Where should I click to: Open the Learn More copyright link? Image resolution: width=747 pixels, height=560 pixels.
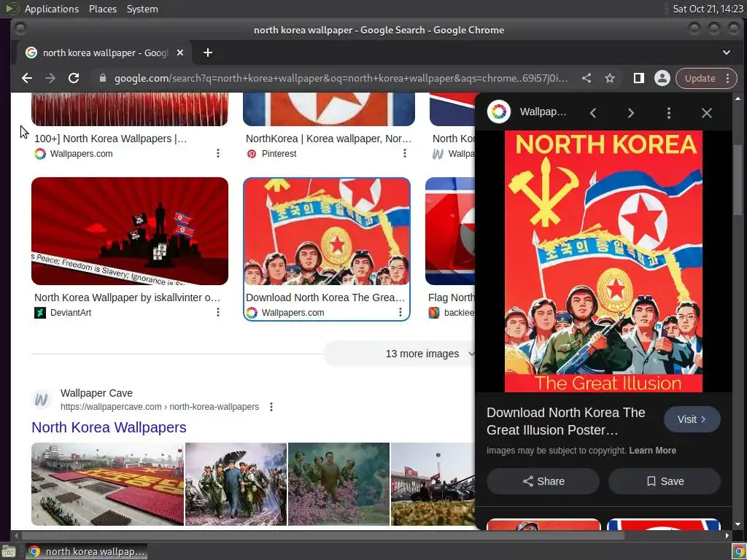tap(652, 451)
